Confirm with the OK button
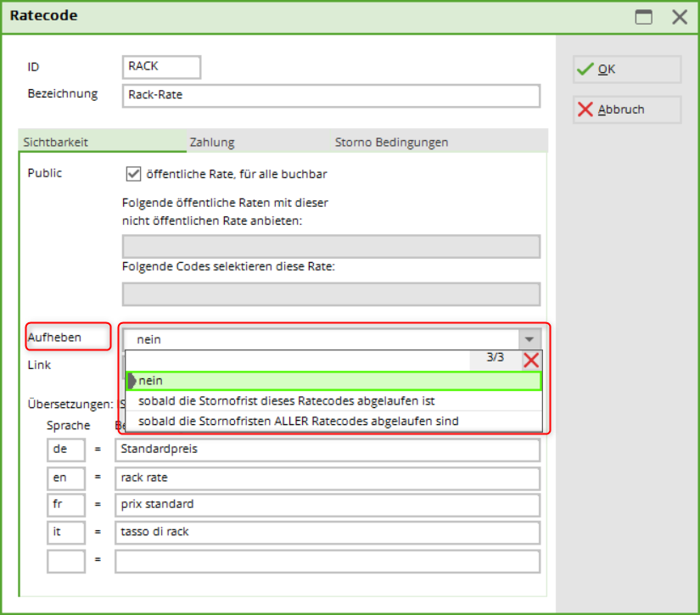Image resolution: width=700 pixels, height=615 pixels. click(x=627, y=70)
